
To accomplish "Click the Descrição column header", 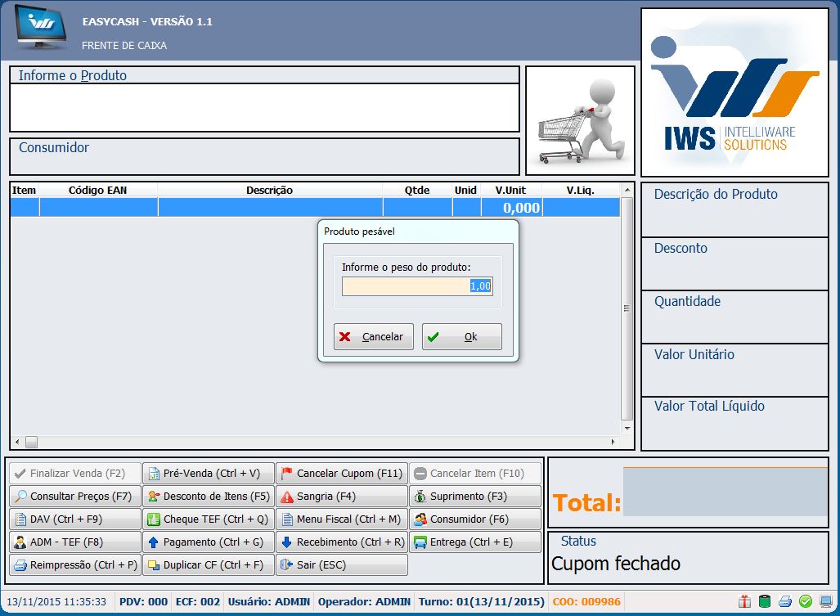I will pos(269,191).
